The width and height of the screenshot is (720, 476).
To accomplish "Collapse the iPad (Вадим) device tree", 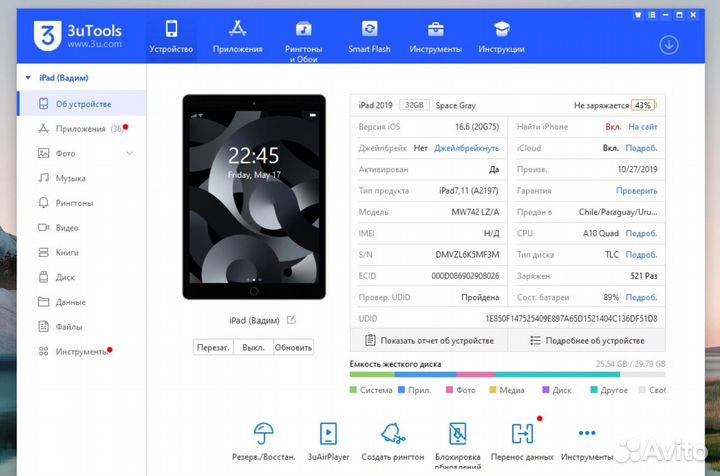I will point(28,78).
